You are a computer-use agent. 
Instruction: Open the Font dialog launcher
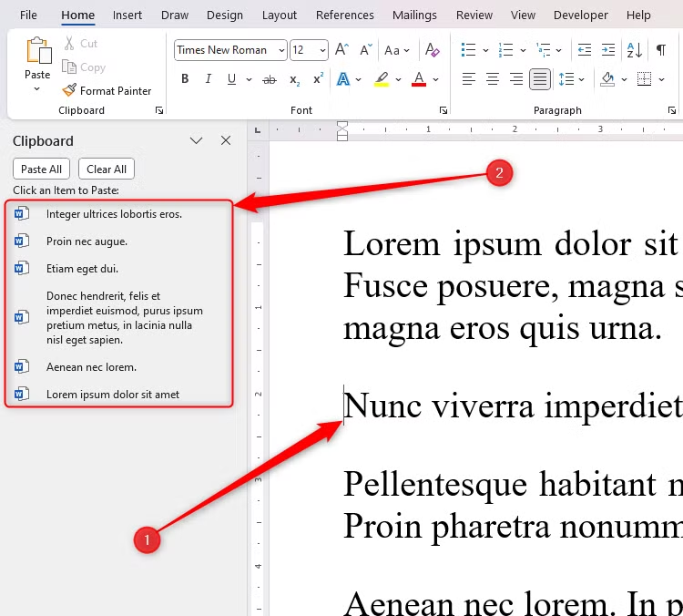click(x=443, y=110)
